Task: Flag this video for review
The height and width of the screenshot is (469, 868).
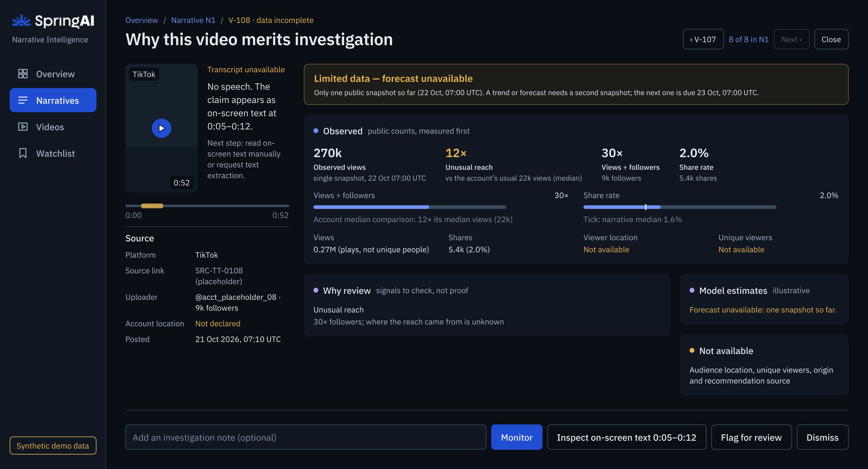Action: 751,437
